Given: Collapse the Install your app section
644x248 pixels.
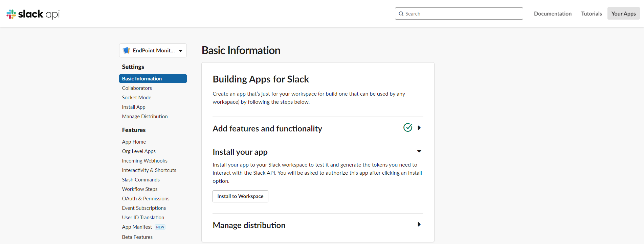Looking at the screenshot, I should 419,151.
